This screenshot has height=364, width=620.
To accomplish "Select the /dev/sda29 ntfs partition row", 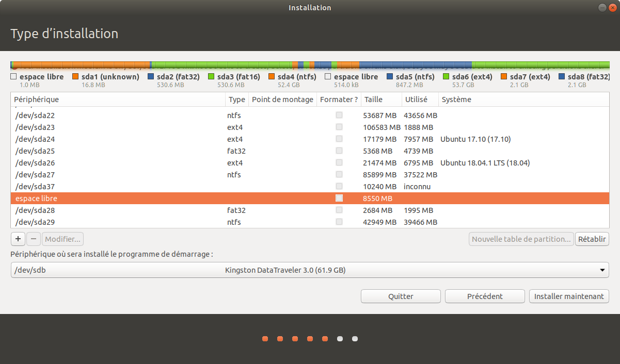I will (119, 222).
